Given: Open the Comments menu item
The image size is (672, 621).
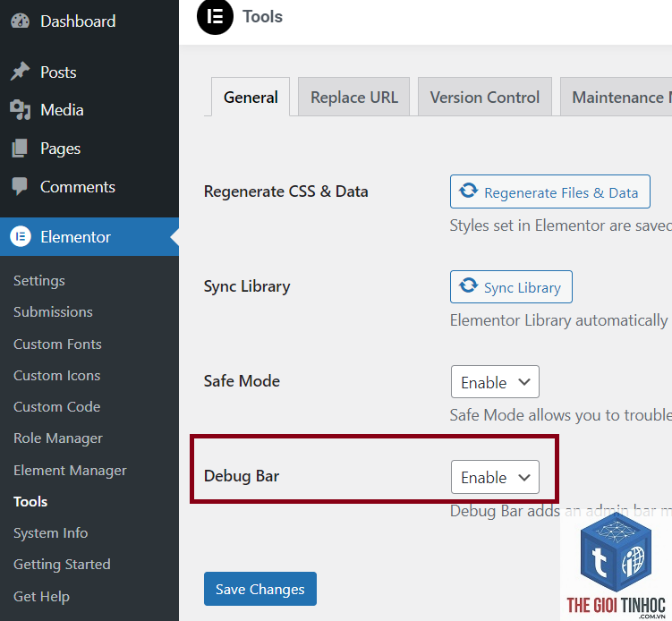Looking at the screenshot, I should [89, 187].
